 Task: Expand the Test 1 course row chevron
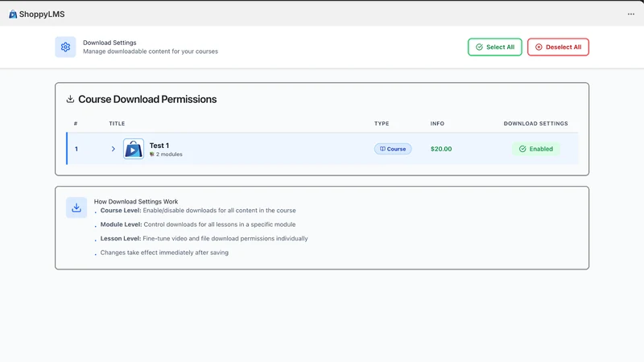(x=114, y=149)
